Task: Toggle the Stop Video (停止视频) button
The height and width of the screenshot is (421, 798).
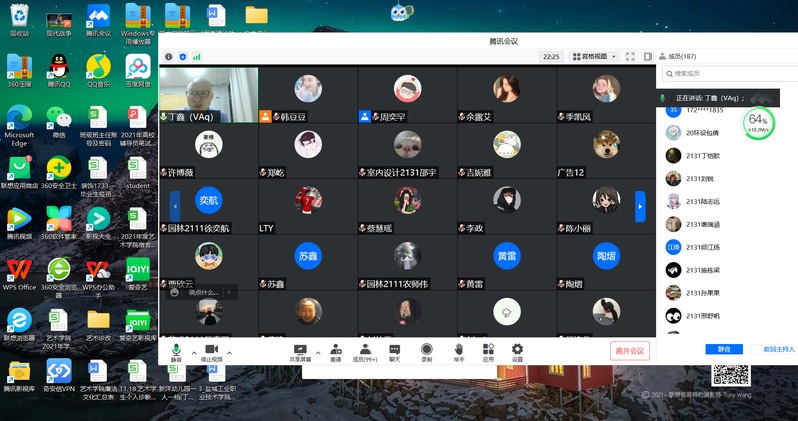Action: 211,351
